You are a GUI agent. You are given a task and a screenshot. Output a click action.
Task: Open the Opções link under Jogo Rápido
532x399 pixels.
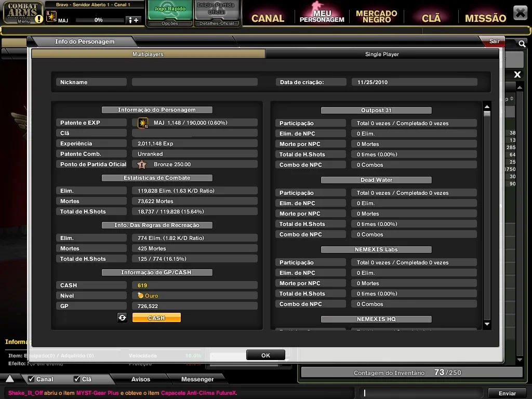pyautogui.click(x=170, y=23)
